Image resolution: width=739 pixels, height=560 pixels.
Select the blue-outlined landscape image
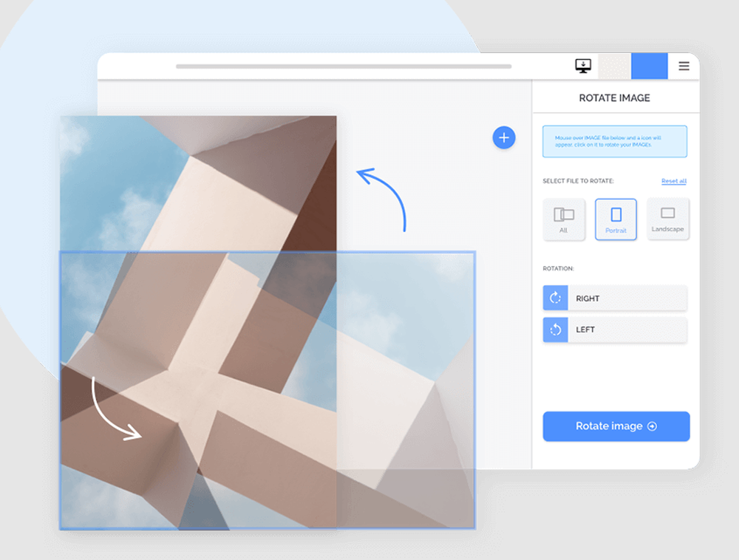point(268,390)
